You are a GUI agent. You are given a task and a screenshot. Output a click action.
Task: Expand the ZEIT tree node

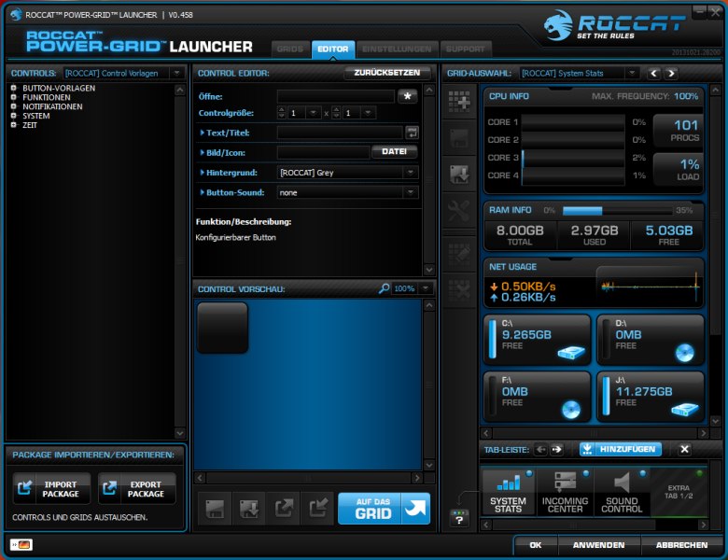tap(13, 125)
